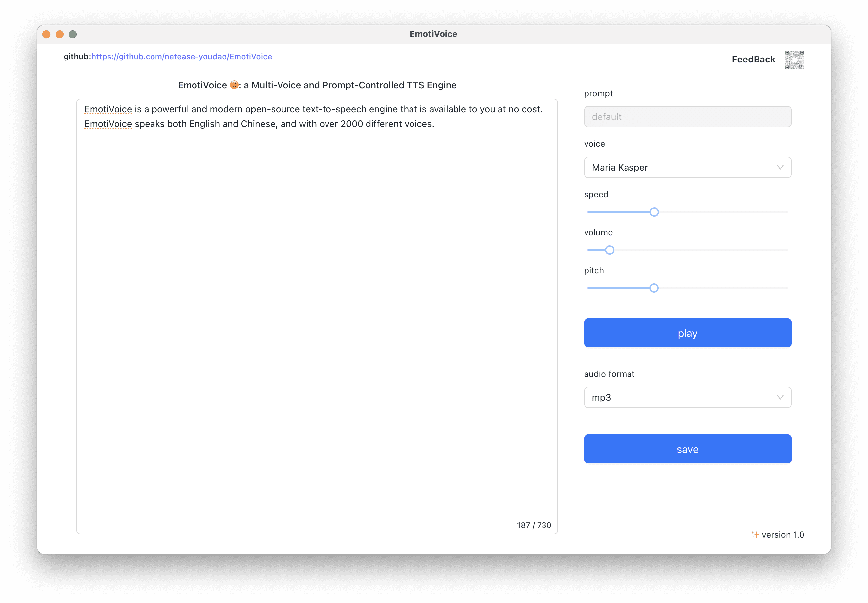Click play to preview TTS output
Viewport: 868px width, 603px height.
pyautogui.click(x=687, y=333)
